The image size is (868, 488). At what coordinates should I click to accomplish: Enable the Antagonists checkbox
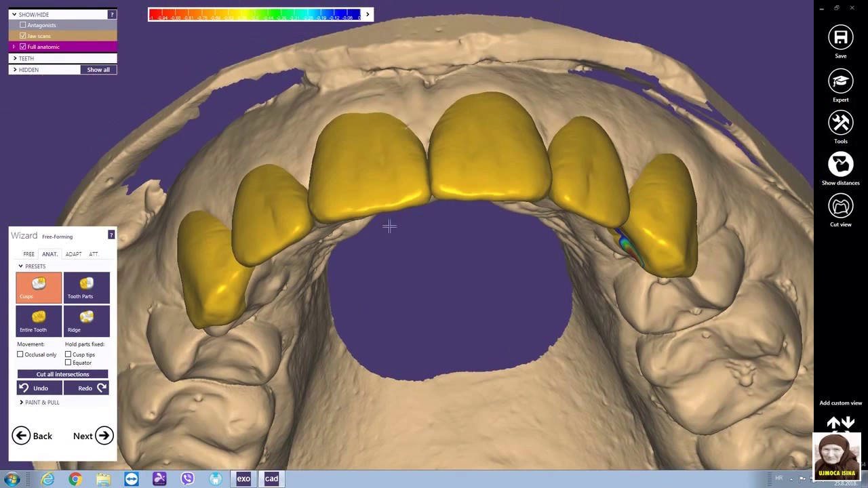click(23, 25)
